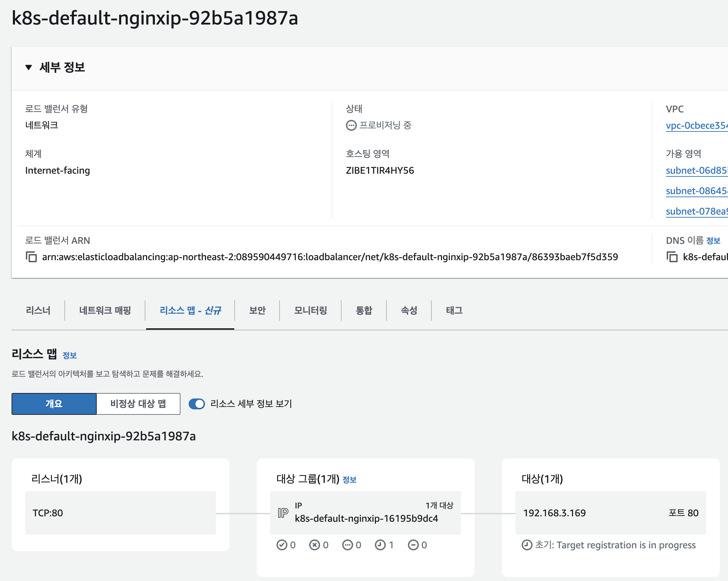Viewport: 728px width, 581px height.
Task: Click the initial targets clock count icon
Action: [380, 545]
